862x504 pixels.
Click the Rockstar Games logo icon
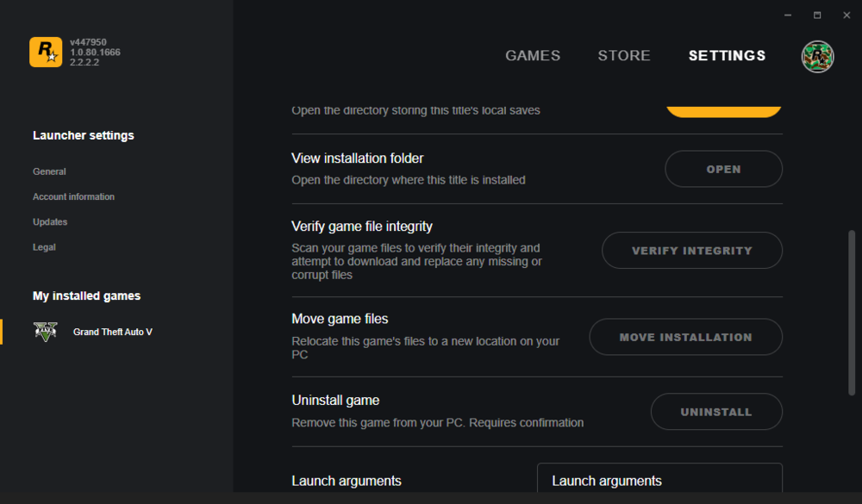(46, 53)
